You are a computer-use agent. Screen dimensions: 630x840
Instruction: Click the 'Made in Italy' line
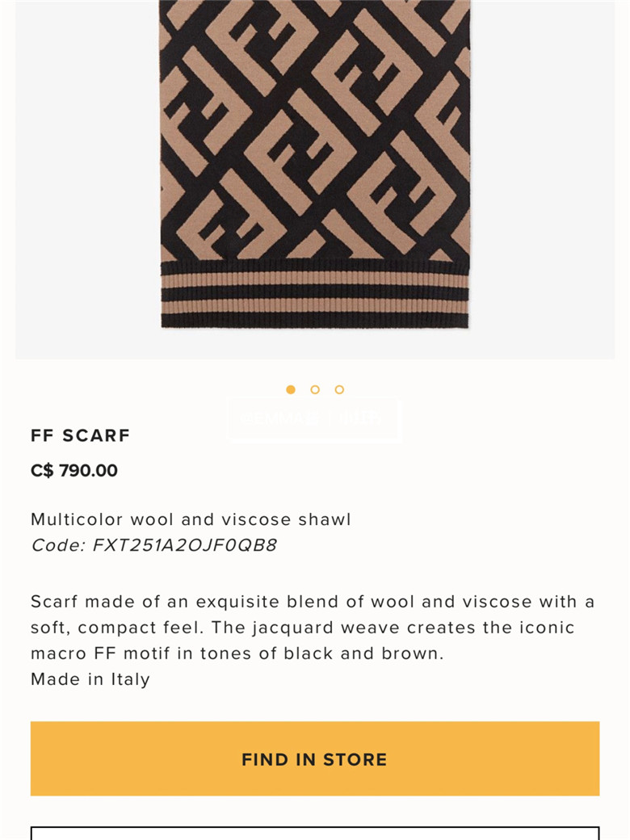tap(90, 679)
